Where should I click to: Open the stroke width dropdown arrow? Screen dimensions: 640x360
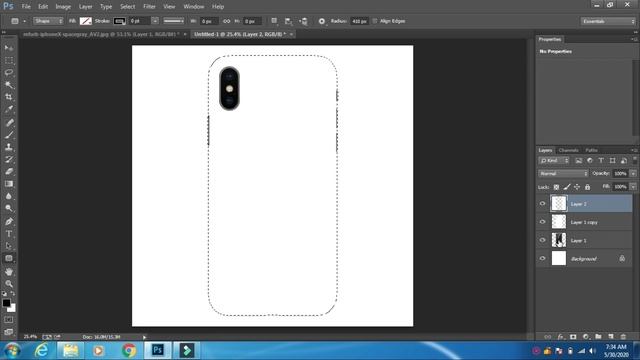pyautogui.click(x=155, y=21)
